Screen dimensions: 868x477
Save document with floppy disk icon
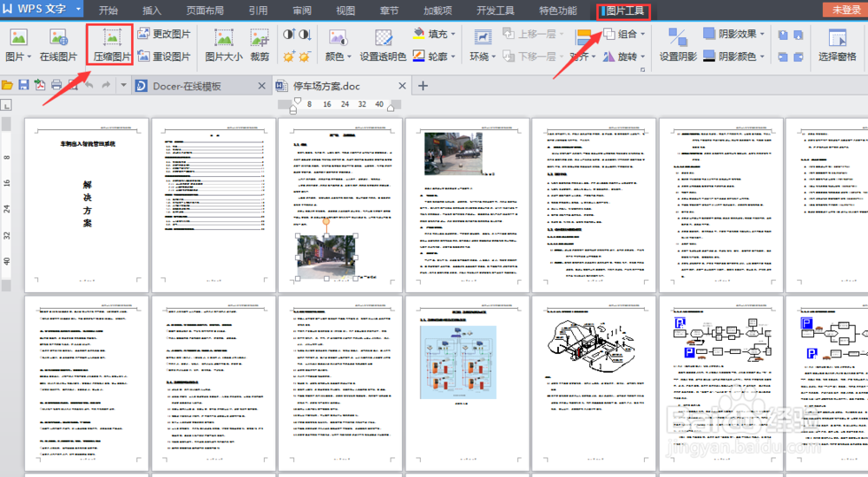click(x=23, y=85)
